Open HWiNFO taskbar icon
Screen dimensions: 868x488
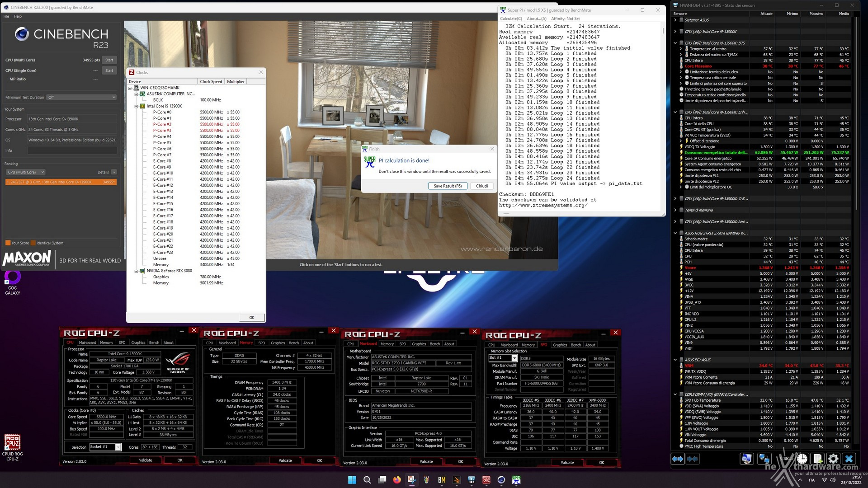(x=472, y=480)
